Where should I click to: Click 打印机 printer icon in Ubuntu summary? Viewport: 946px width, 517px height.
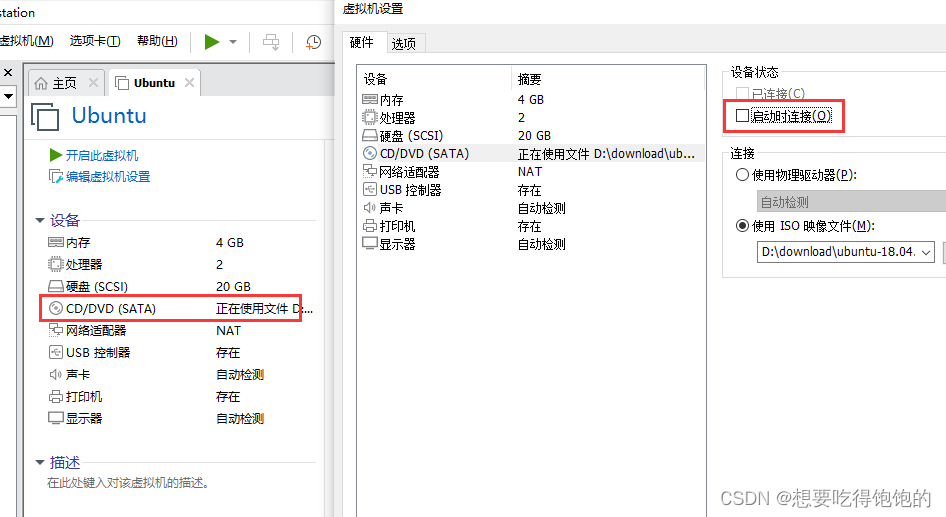pyautogui.click(x=56, y=396)
